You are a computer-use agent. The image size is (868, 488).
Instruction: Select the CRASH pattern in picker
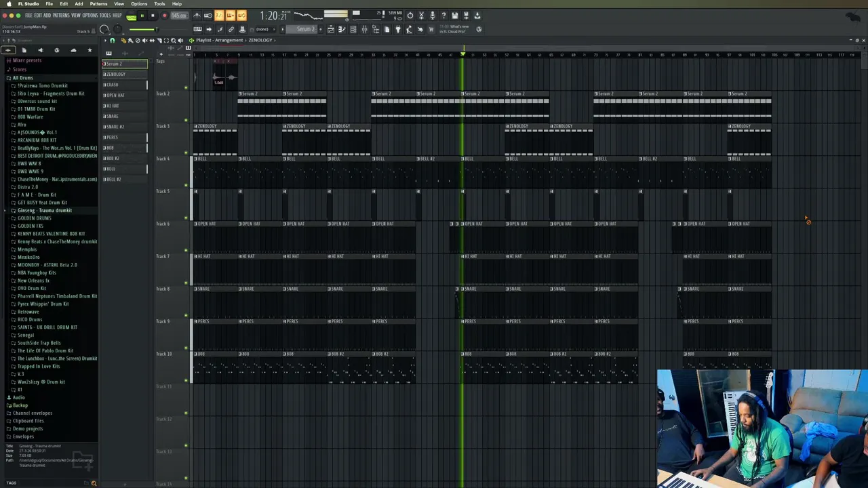click(x=124, y=85)
